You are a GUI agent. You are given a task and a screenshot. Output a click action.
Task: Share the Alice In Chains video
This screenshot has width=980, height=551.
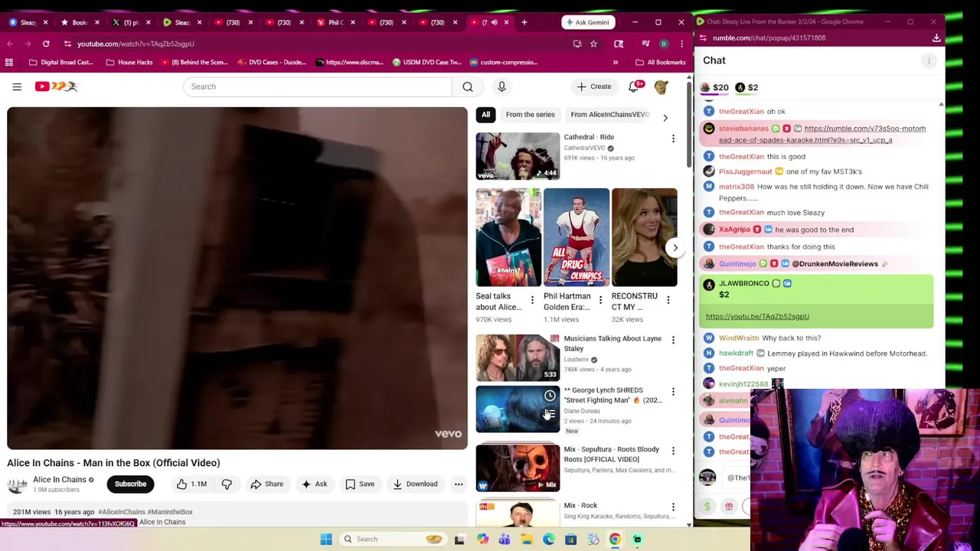click(x=266, y=484)
